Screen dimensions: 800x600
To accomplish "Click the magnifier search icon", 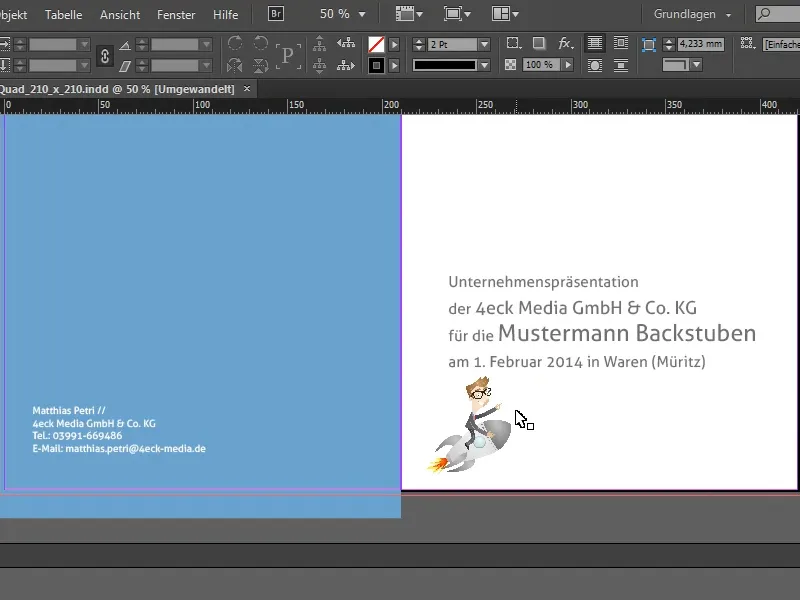I will click(x=764, y=14).
